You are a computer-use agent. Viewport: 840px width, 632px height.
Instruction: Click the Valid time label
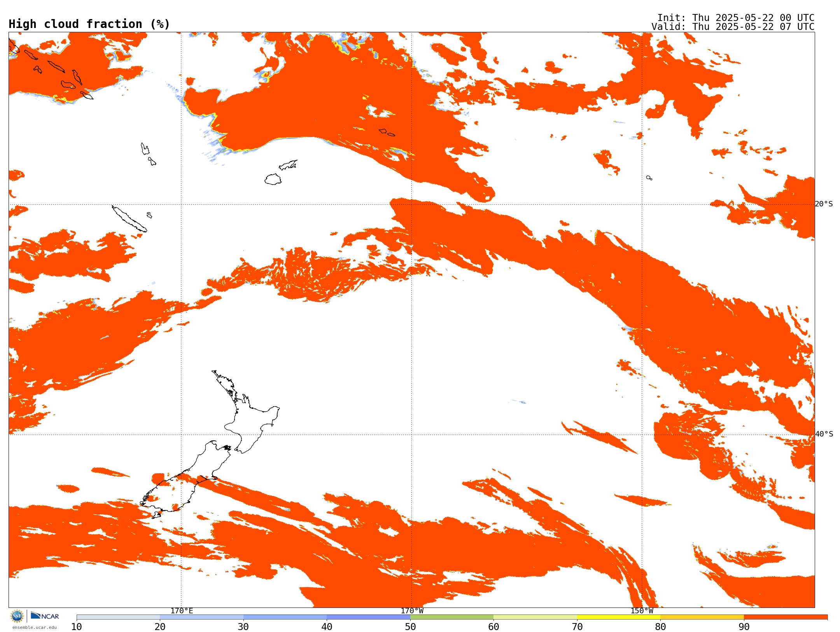coord(733,27)
